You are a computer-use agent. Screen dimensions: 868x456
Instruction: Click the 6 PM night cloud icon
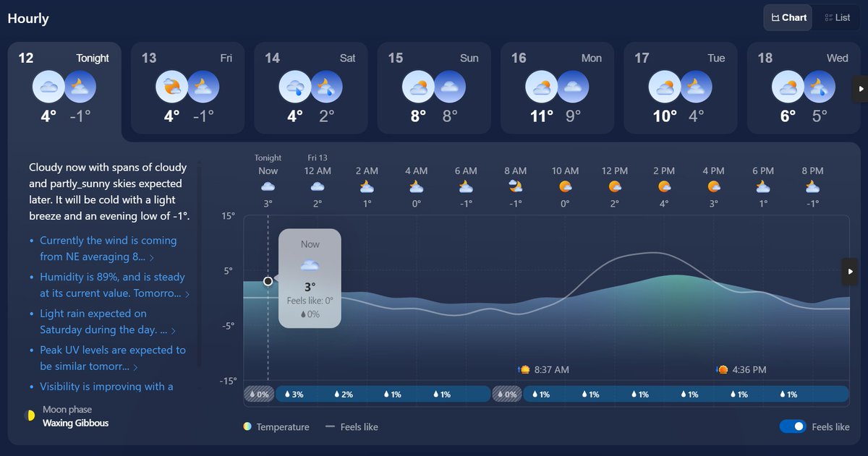click(763, 186)
